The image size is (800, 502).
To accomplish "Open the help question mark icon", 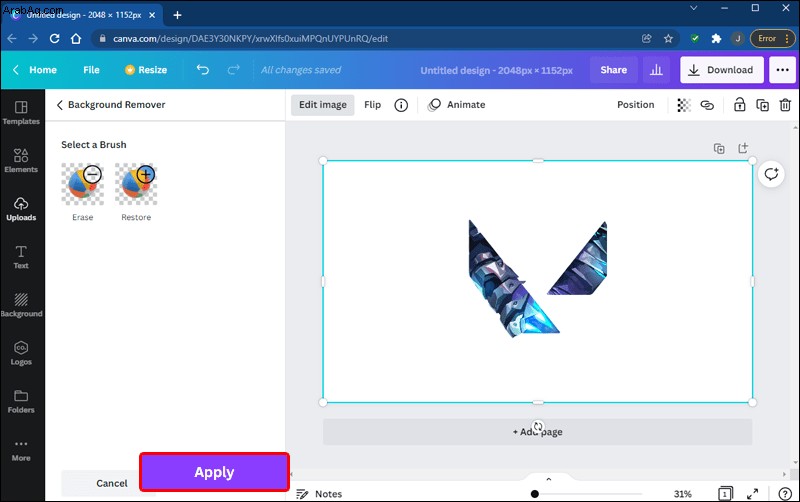I will [x=785, y=494].
